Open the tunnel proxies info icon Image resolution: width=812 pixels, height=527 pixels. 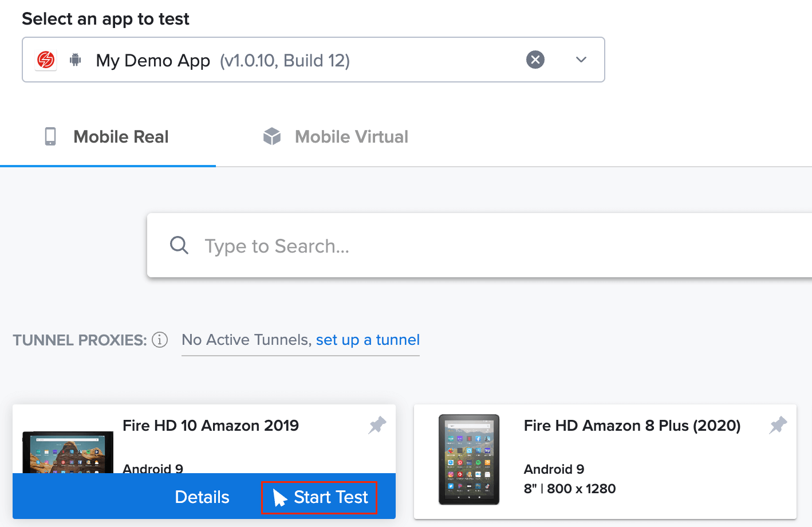pos(160,340)
